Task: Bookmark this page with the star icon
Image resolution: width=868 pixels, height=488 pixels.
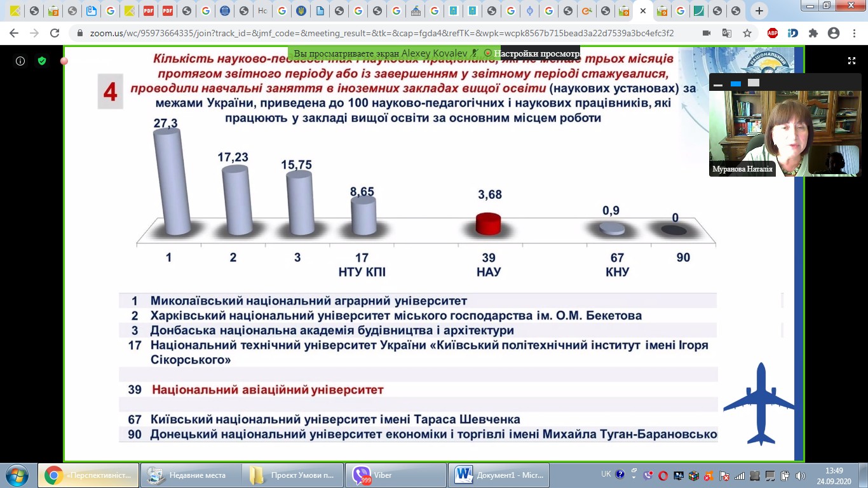Action: (747, 33)
